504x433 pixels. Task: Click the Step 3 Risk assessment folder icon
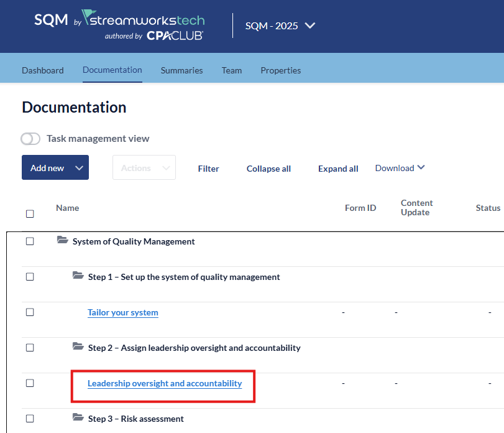(x=78, y=418)
